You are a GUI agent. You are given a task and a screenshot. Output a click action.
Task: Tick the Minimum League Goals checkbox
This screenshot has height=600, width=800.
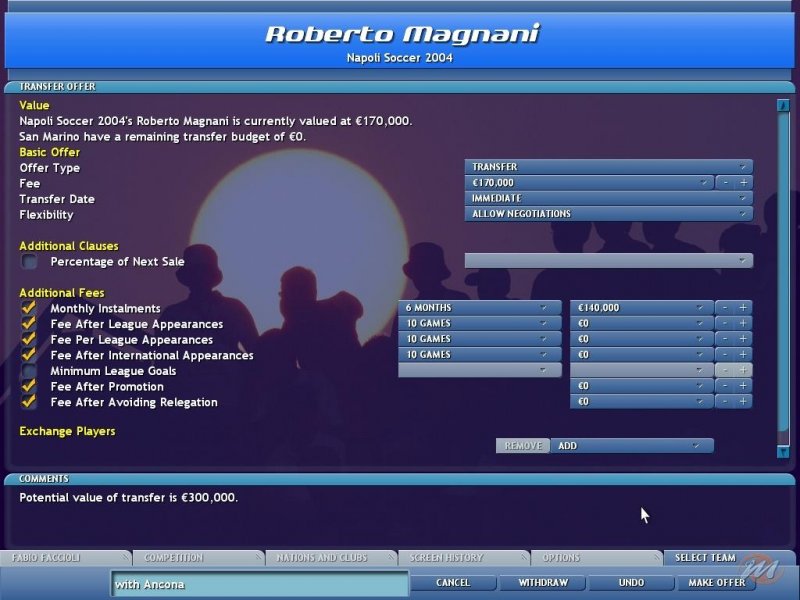pyautogui.click(x=30, y=371)
